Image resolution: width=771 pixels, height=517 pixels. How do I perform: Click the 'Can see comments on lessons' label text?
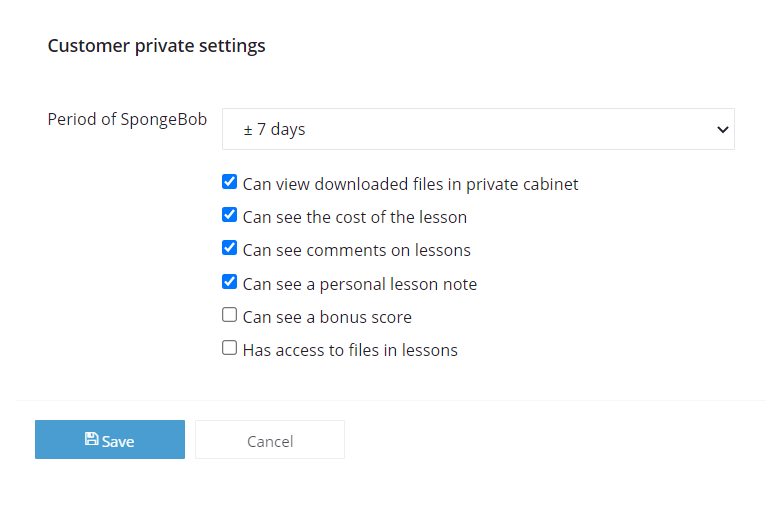click(x=357, y=250)
